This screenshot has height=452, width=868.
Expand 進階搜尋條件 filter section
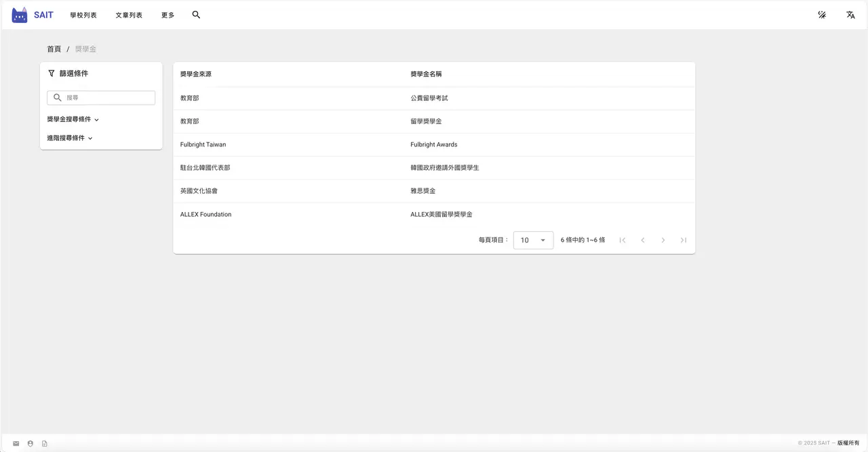pyautogui.click(x=70, y=138)
